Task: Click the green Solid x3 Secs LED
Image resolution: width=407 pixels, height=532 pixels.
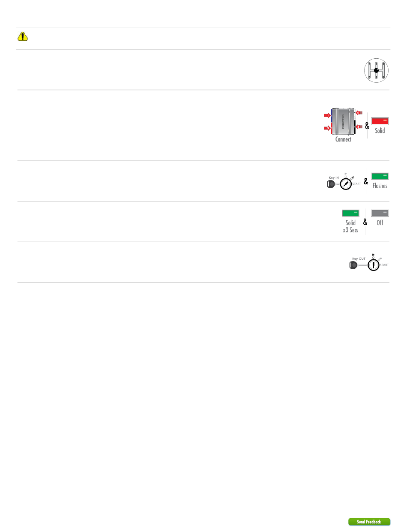Action: (350, 213)
